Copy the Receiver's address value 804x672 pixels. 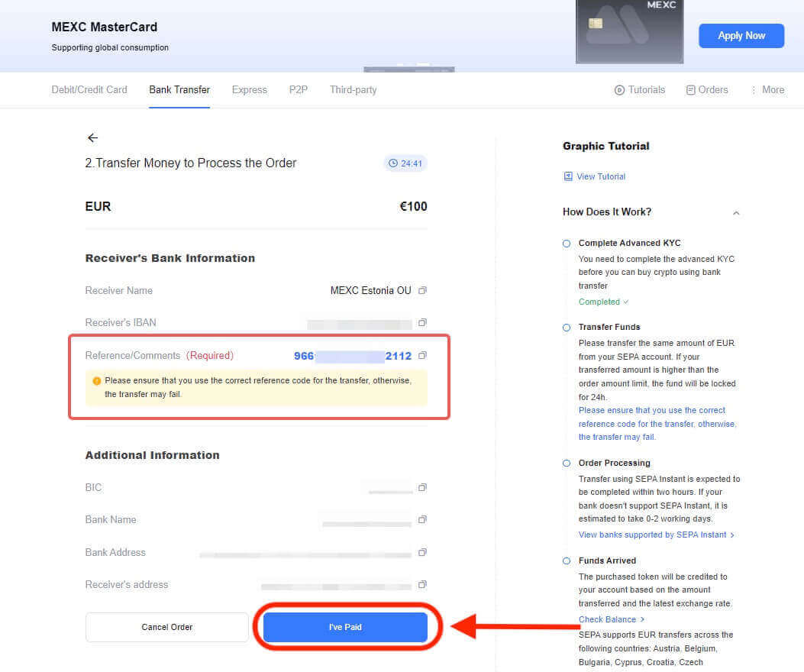[422, 585]
